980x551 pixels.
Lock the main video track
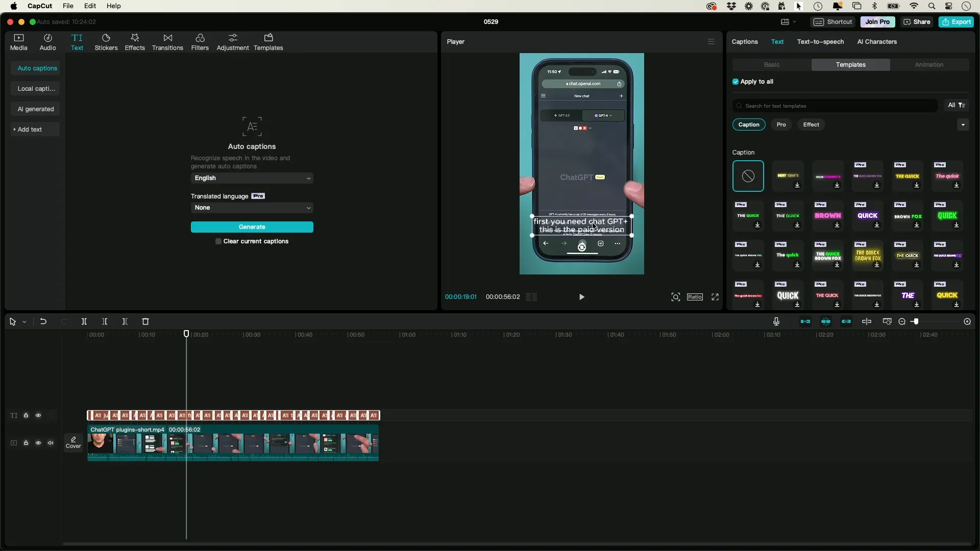[26, 443]
